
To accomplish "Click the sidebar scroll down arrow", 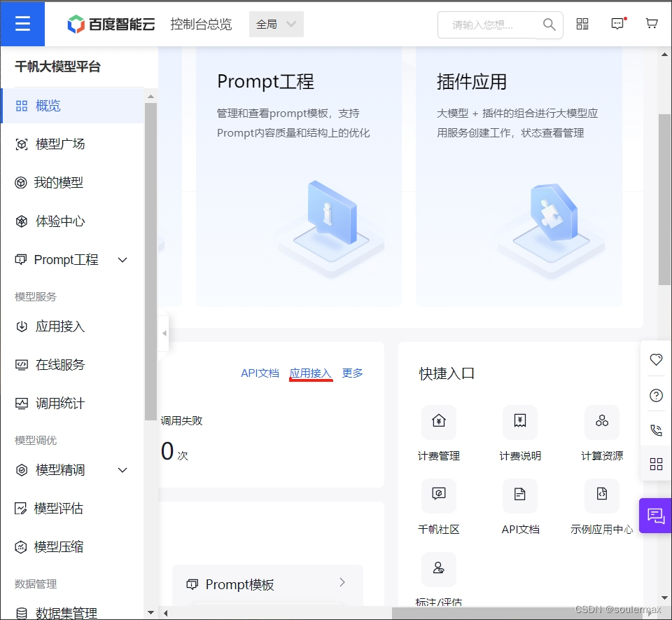I will (150, 612).
